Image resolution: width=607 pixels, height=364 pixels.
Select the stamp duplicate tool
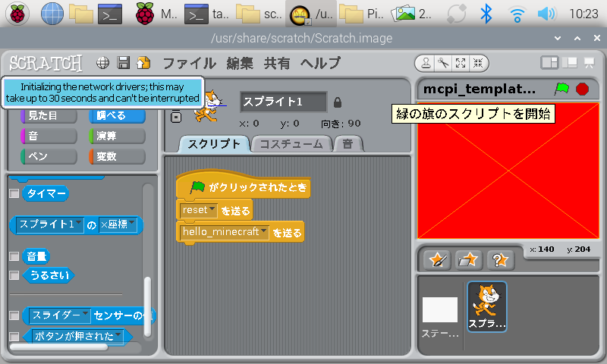pyautogui.click(x=427, y=63)
